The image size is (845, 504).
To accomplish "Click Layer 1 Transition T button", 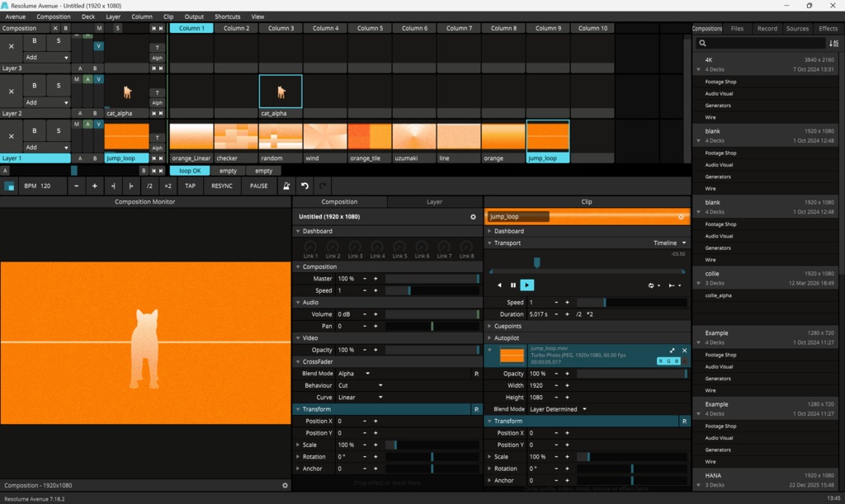I will click(x=158, y=138).
